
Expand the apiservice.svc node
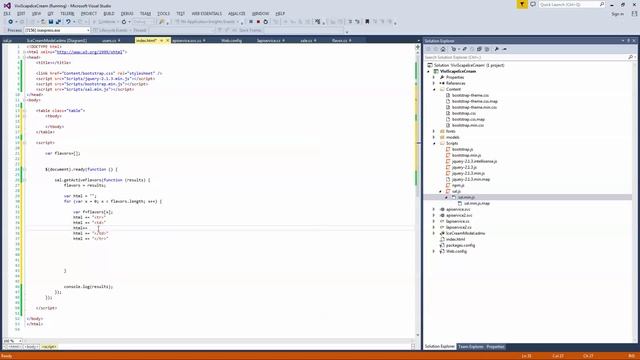(434, 209)
